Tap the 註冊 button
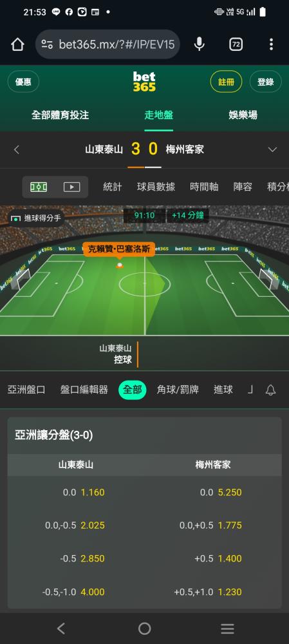The height and width of the screenshot is (644, 289). coord(226,82)
